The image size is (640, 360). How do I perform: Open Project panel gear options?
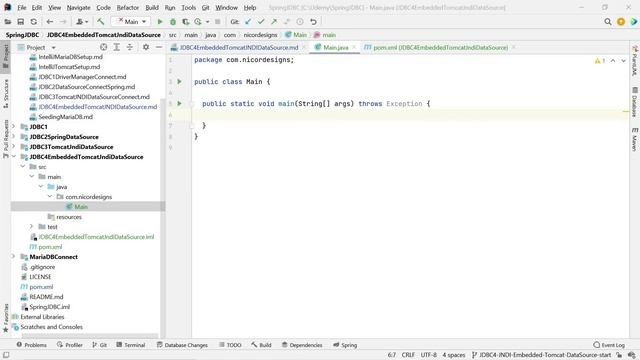146,47
